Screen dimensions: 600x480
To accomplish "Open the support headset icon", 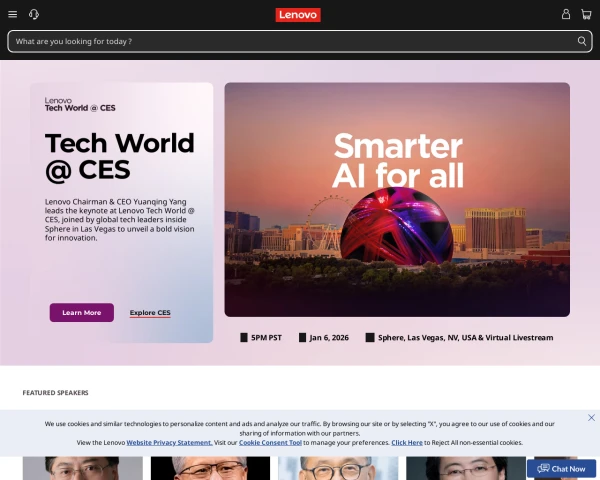I will coord(34,15).
